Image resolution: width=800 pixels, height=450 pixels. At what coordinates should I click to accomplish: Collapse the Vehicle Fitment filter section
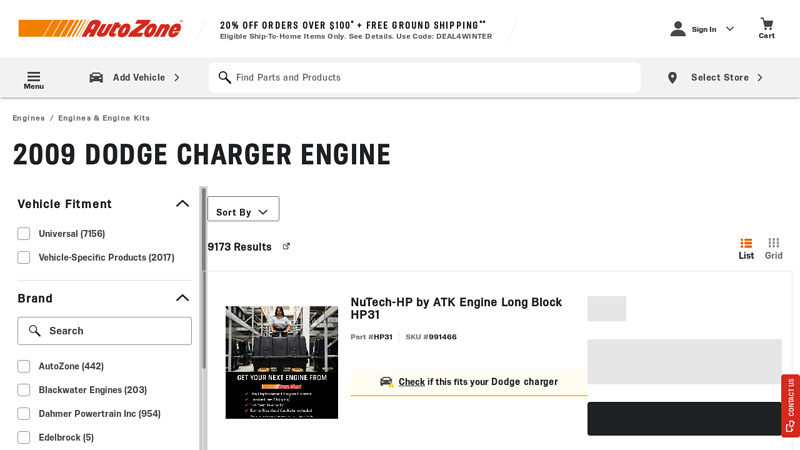(x=182, y=204)
